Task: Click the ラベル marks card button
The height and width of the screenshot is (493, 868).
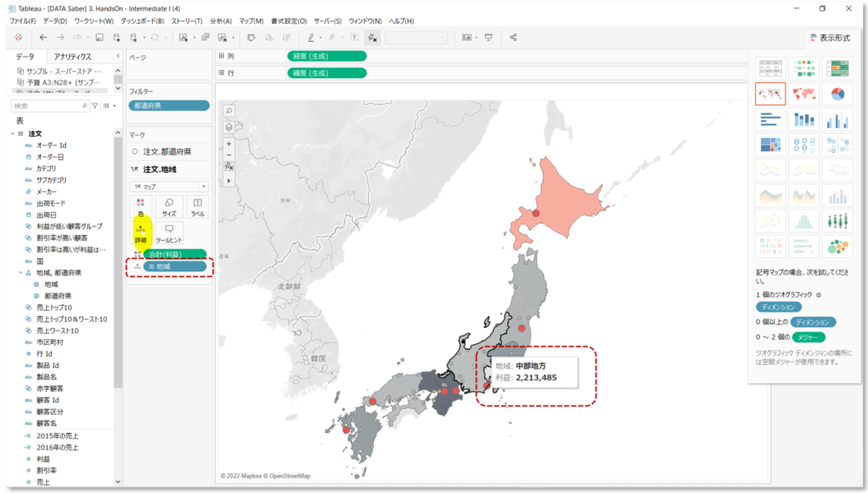Action: (197, 207)
